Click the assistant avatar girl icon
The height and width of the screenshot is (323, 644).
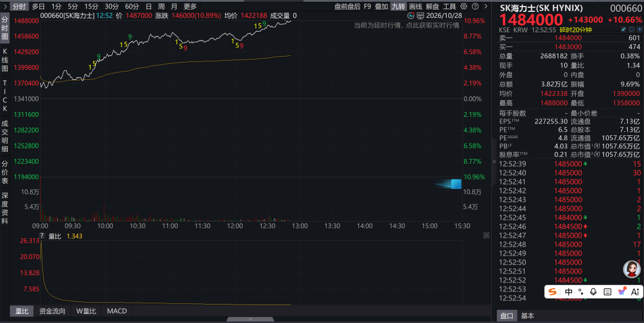tap(631, 269)
